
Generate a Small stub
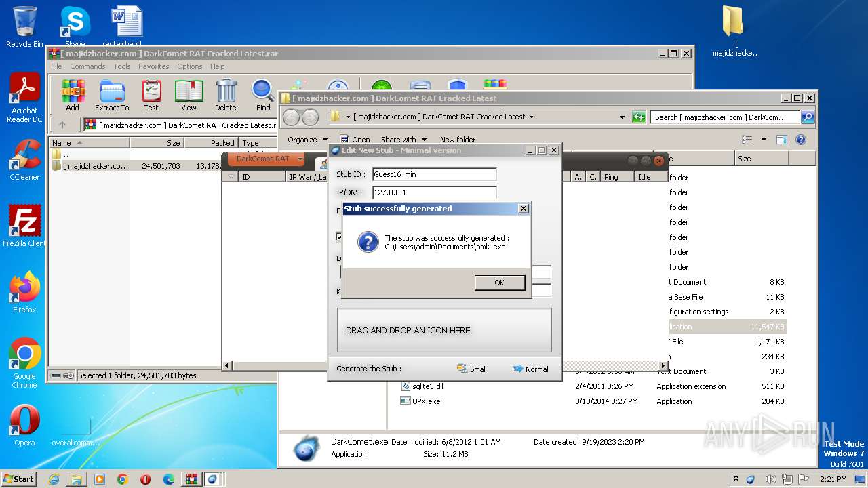click(x=472, y=369)
